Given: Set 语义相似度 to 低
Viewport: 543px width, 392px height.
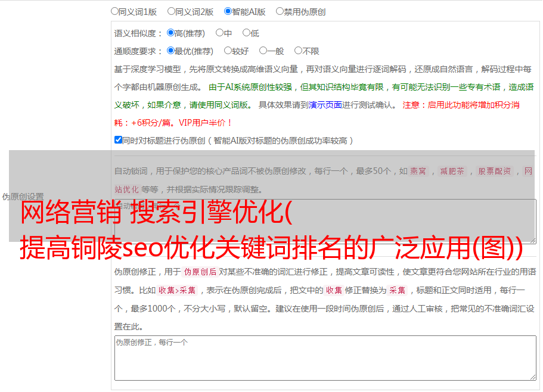Looking at the screenshot, I should click(x=246, y=33).
